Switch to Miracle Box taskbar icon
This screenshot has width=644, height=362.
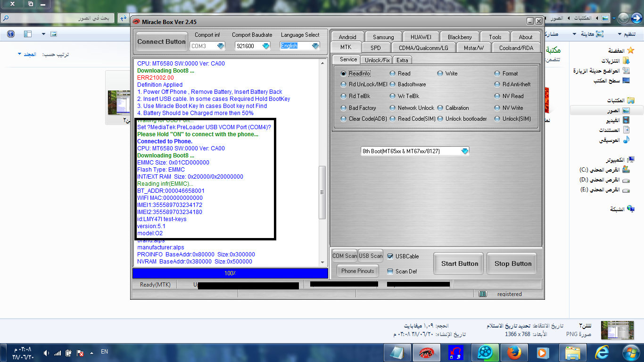[426, 352]
